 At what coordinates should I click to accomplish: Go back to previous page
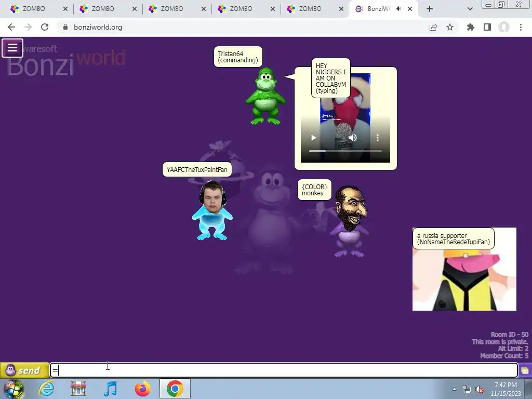coord(11,27)
